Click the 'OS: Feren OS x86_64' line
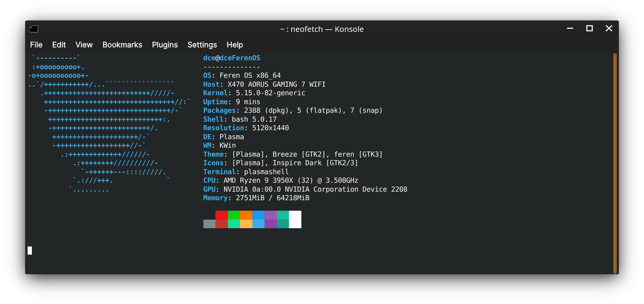 (242, 75)
